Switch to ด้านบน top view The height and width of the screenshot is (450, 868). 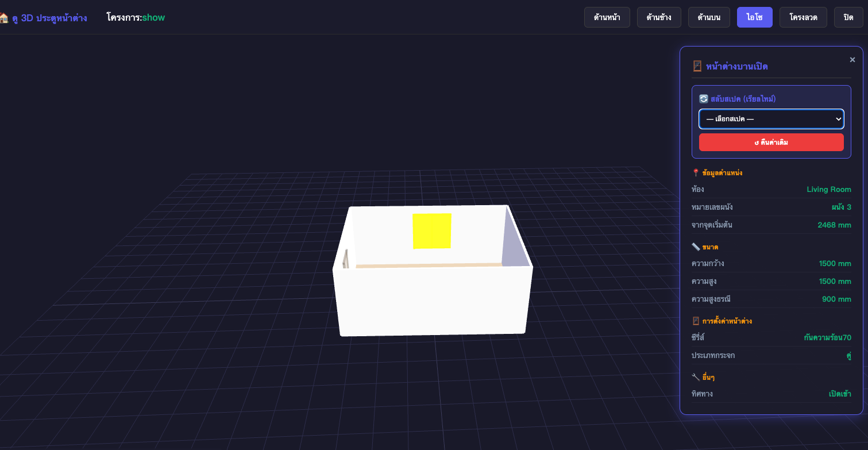click(709, 17)
